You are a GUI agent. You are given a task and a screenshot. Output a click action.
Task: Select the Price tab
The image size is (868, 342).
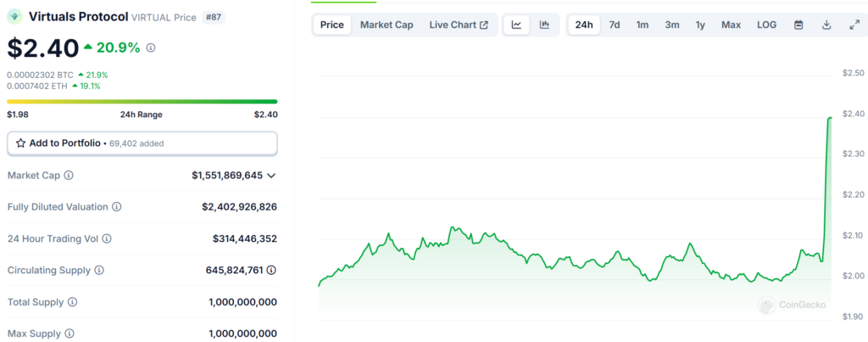coord(331,25)
